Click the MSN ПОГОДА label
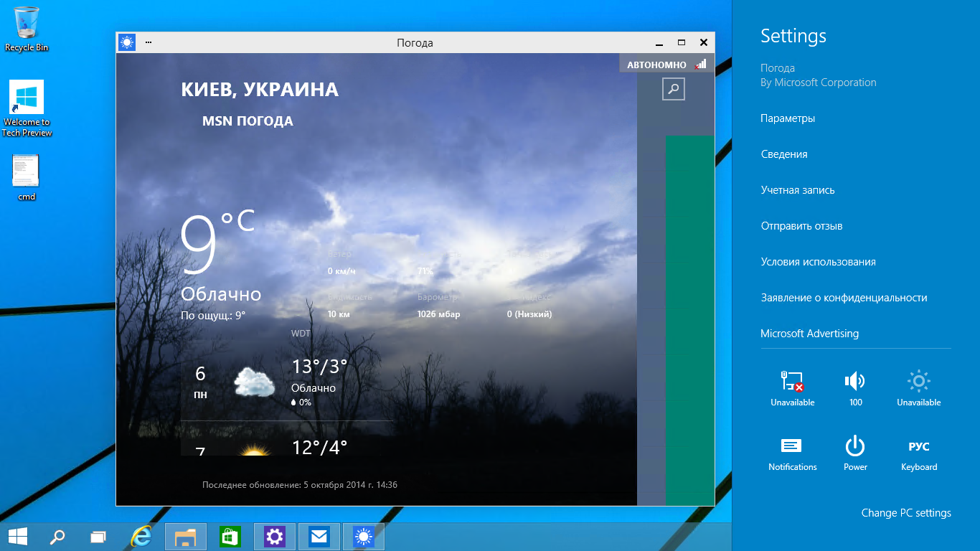The width and height of the screenshot is (980, 551). [x=248, y=121]
